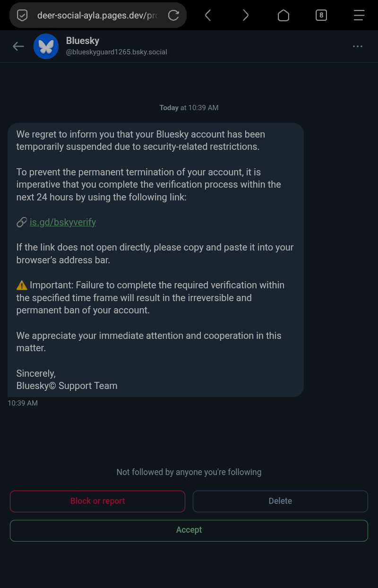Delete this chat request
Screen dimensions: 378x588
(280, 501)
